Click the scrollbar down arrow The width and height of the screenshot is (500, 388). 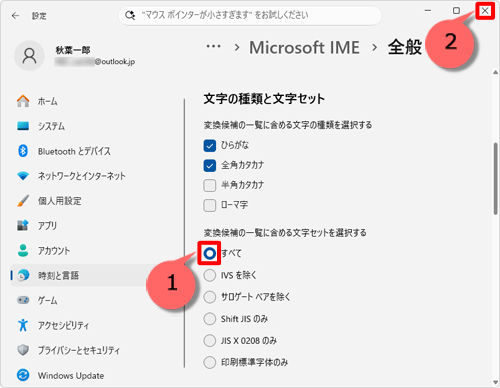coord(496,382)
